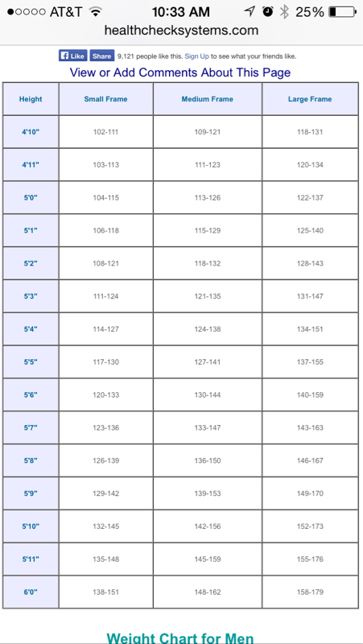Tap the Facebook Share button

pos(102,56)
